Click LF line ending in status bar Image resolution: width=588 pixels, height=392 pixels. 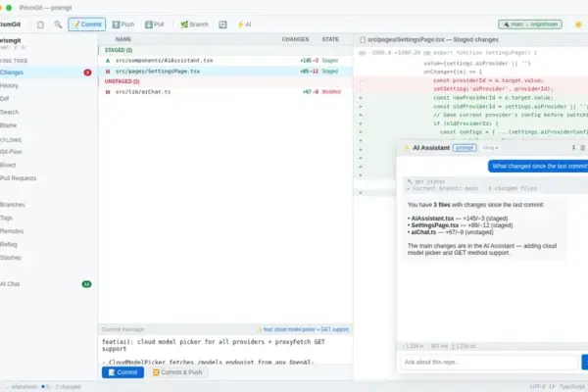coord(553,387)
